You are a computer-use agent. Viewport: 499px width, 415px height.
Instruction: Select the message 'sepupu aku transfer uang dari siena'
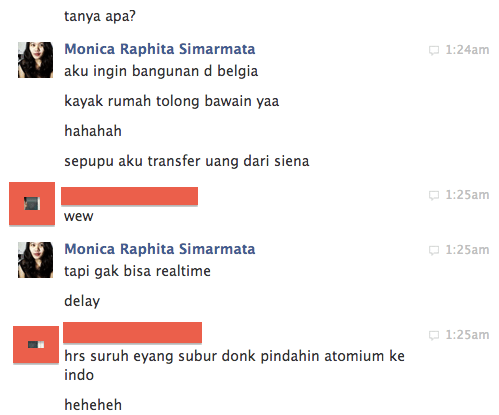pos(187,161)
